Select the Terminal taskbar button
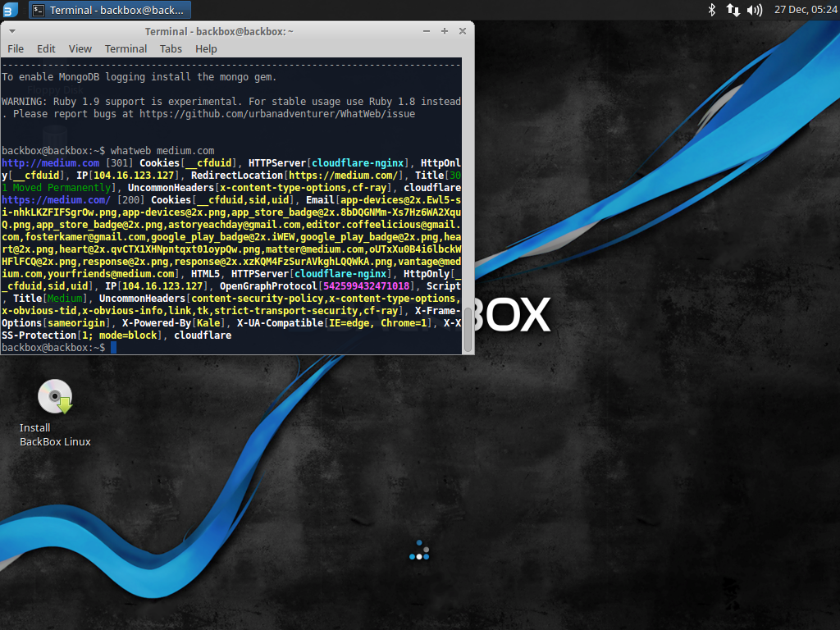The height and width of the screenshot is (630, 840). coord(110,10)
